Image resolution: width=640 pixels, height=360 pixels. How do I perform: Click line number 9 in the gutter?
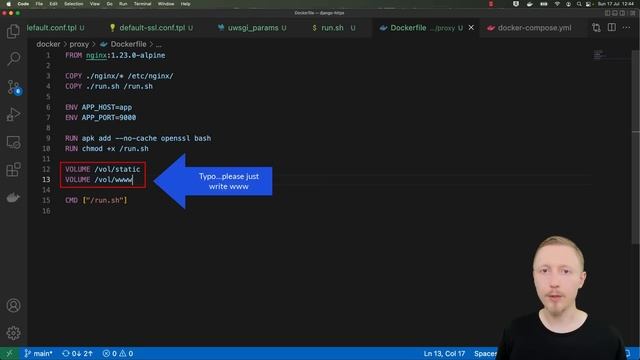pos(48,138)
